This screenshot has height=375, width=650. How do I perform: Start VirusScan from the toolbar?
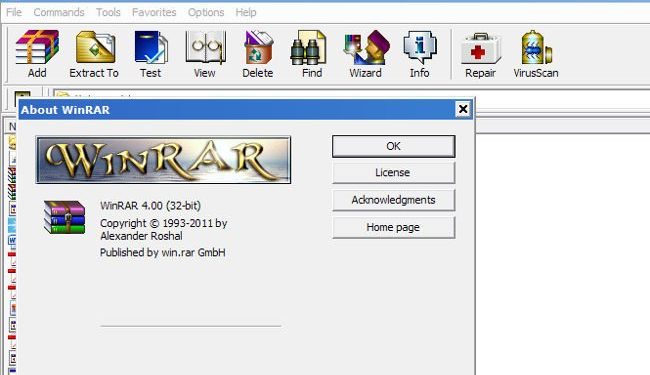pos(536,54)
